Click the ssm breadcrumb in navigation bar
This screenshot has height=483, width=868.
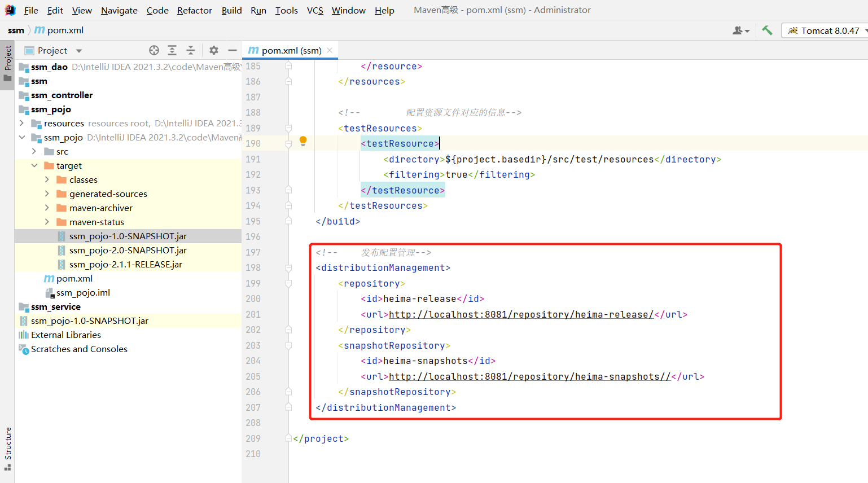(16, 30)
